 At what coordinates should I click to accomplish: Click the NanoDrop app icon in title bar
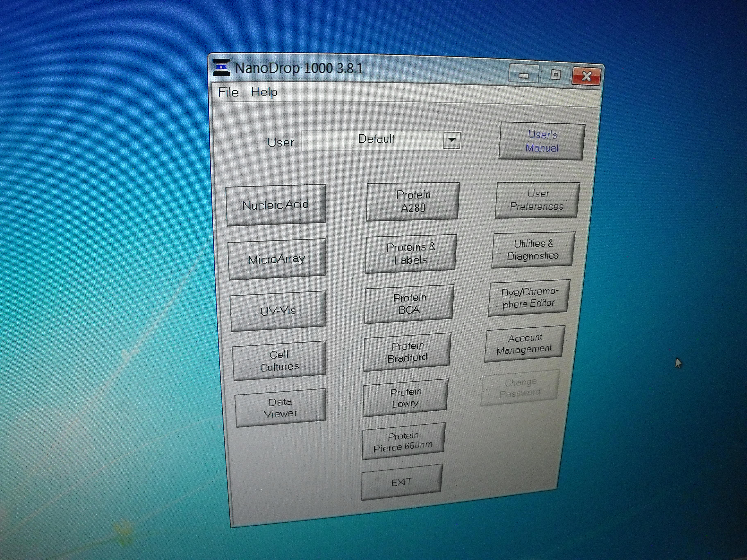pyautogui.click(x=221, y=67)
